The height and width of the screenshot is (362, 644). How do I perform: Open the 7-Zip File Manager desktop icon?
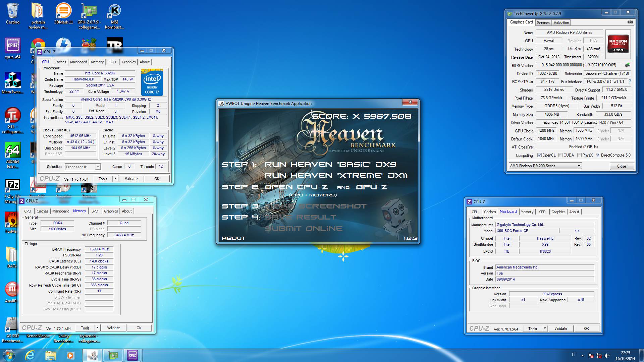point(12,190)
